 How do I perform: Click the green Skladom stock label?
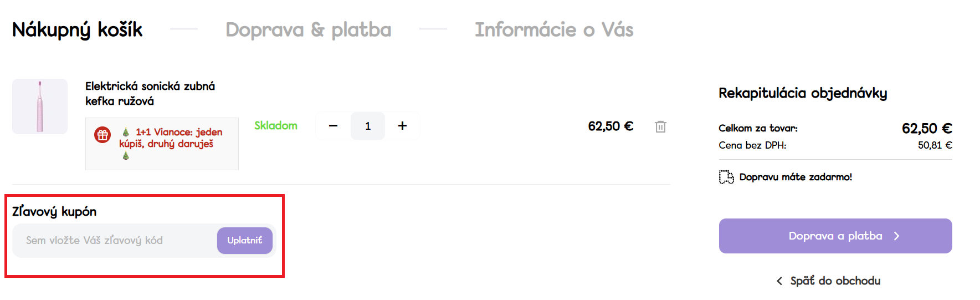(x=276, y=126)
